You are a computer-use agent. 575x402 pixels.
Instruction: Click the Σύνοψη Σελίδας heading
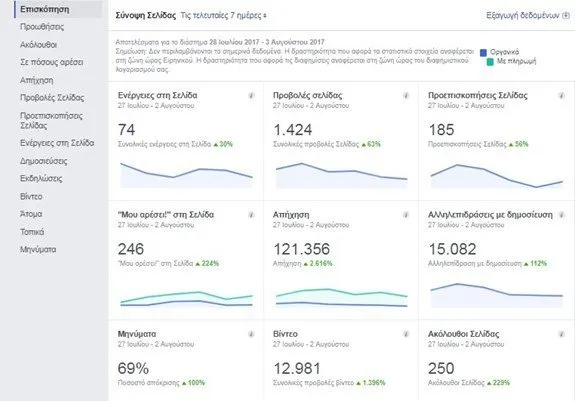tap(146, 15)
